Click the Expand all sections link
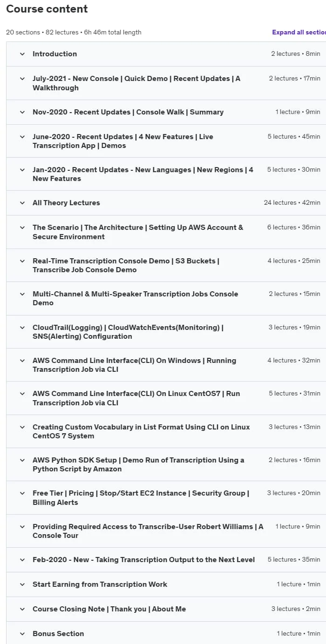 click(x=299, y=32)
